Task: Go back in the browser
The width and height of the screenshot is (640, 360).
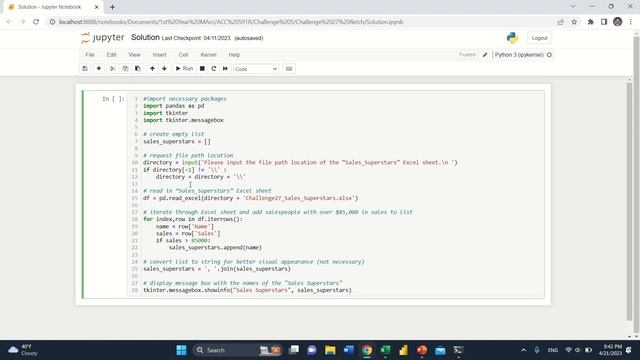Action: tap(9, 22)
